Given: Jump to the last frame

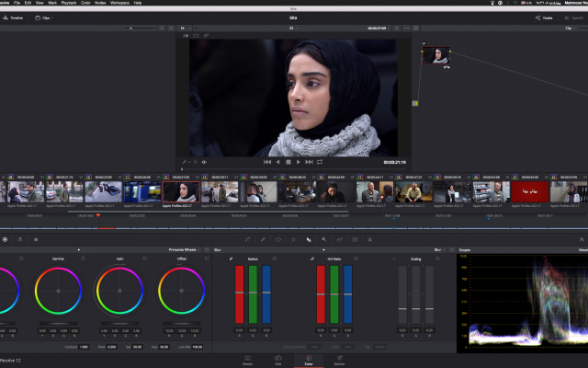Looking at the screenshot, I should (309, 162).
